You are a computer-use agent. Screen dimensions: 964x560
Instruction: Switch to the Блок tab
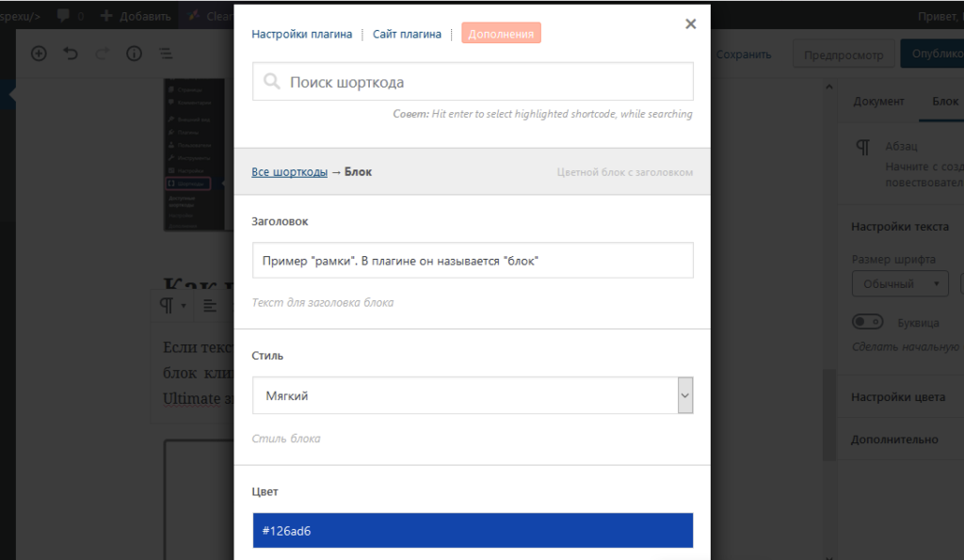tap(944, 102)
